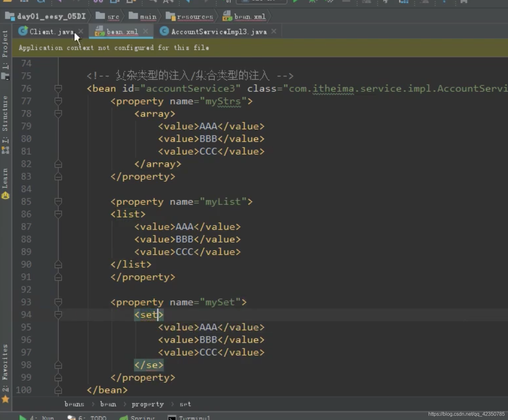Click <value>BBB</value> on line 80
Image resolution: width=508 pixels, height=420 pixels.
pyautogui.click(x=211, y=139)
